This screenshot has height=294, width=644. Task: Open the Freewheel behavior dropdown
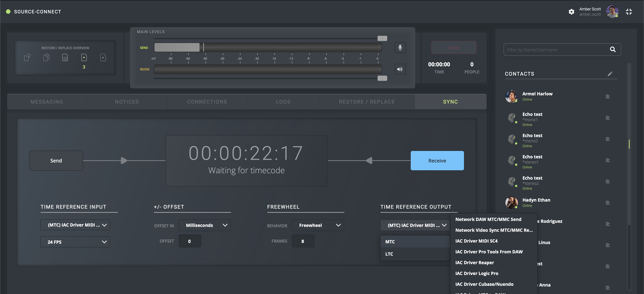pos(318,225)
